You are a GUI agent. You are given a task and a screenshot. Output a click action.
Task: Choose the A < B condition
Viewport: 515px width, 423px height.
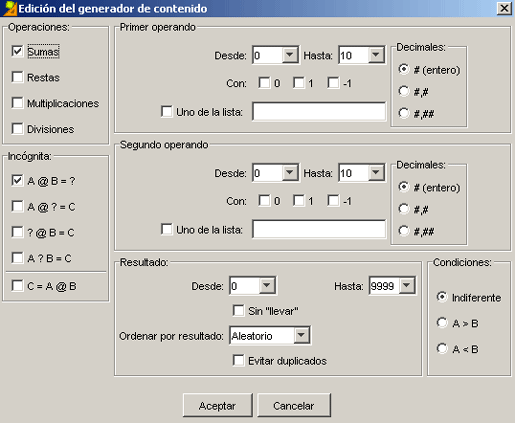tap(442, 349)
